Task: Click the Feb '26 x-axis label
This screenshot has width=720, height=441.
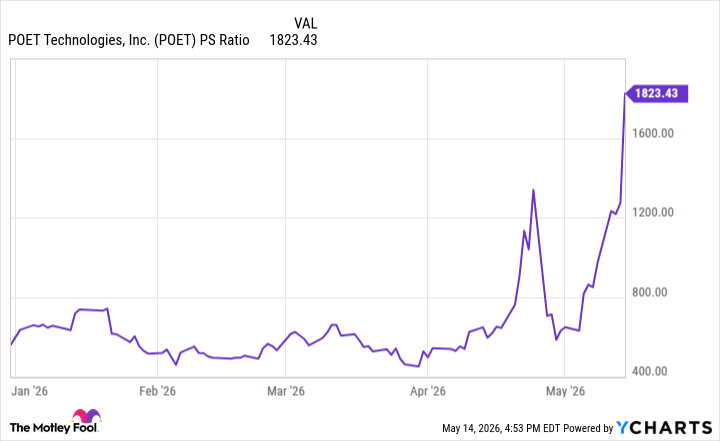Action: (158, 391)
